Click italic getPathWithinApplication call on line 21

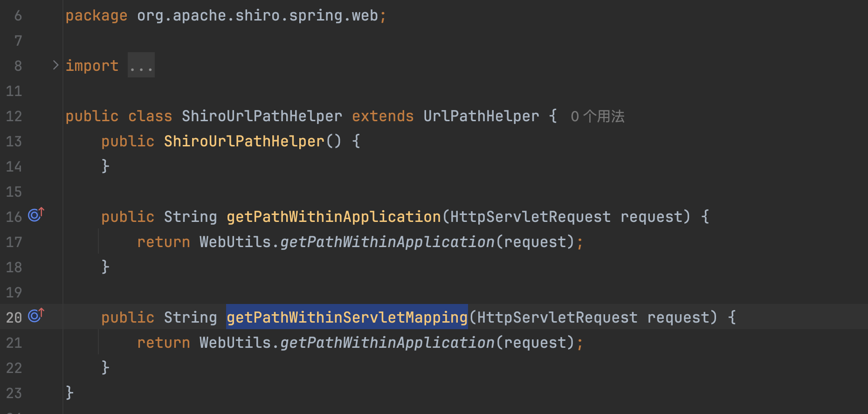point(387,343)
